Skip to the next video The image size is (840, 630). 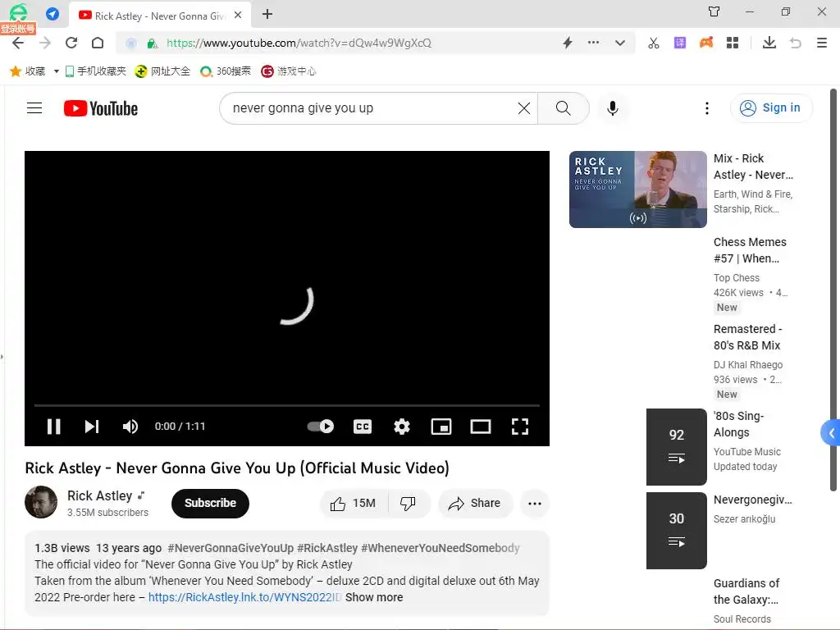92,427
